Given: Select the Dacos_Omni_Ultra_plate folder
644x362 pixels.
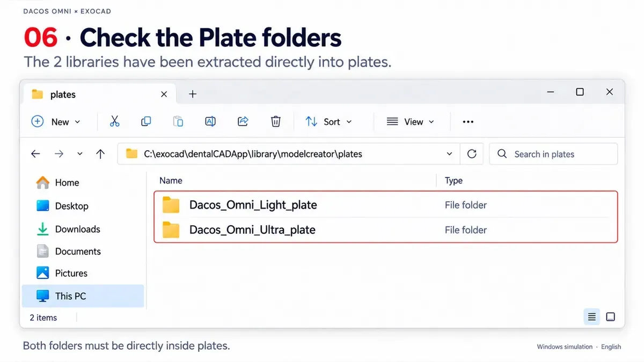Looking at the screenshot, I should click(386, 230).
